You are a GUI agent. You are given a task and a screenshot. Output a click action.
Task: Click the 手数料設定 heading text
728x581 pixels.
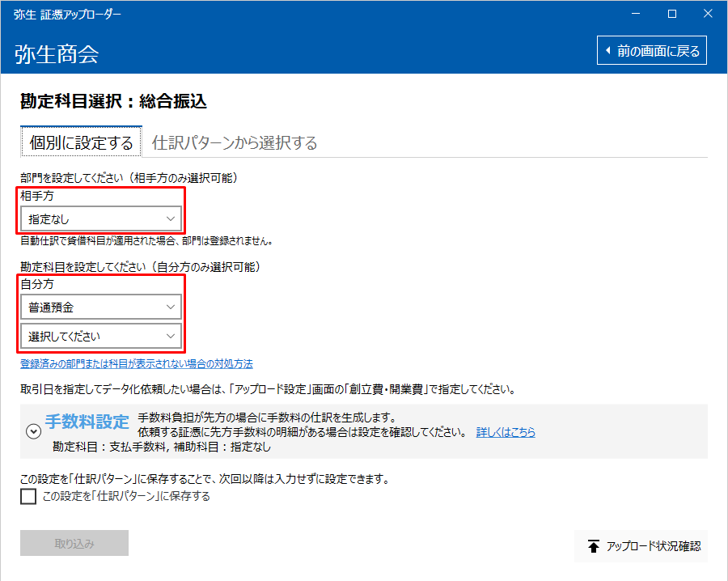87,422
